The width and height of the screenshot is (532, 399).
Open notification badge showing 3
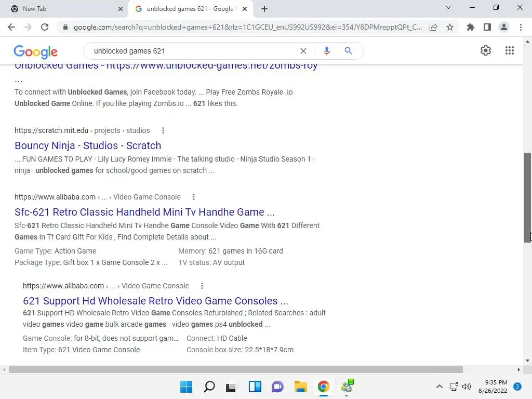click(x=517, y=387)
